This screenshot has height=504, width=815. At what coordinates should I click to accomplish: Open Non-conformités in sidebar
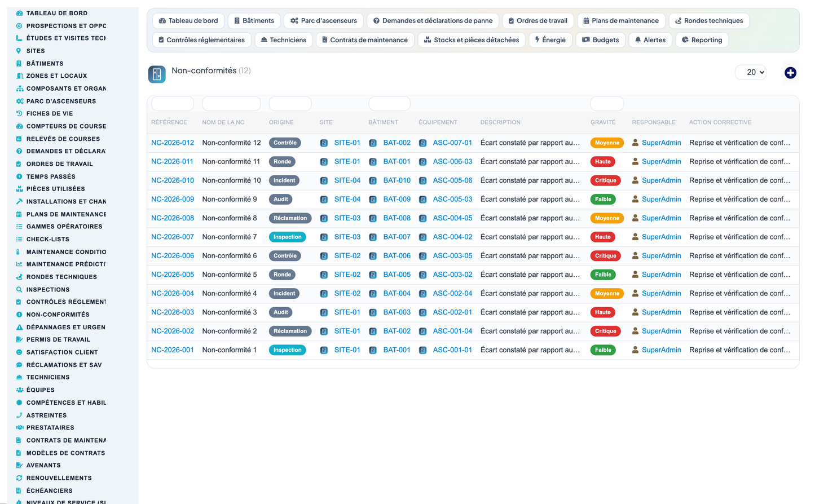click(x=58, y=315)
